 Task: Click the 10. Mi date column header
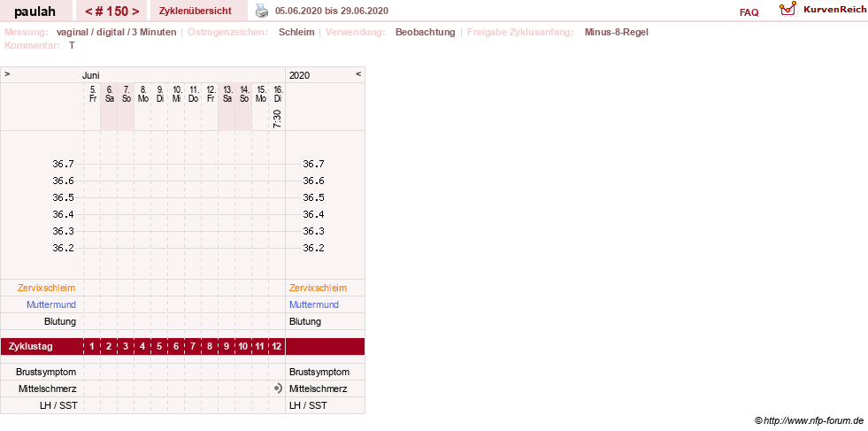coord(177,94)
